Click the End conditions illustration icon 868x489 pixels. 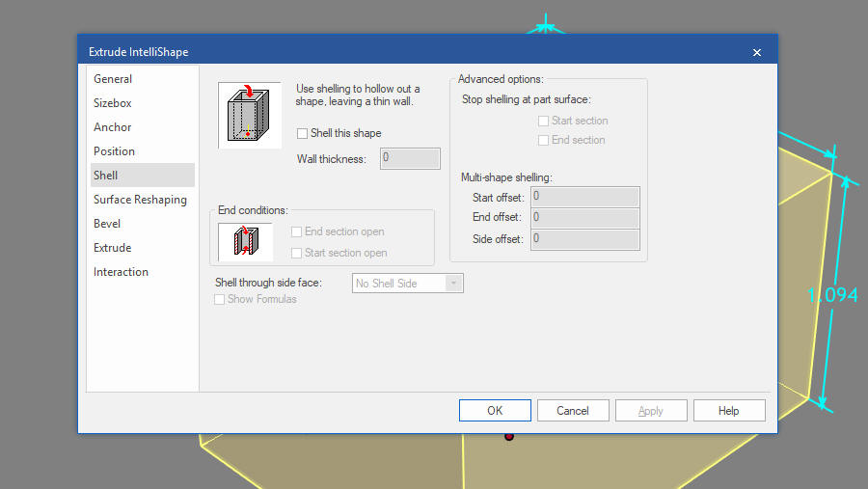coord(246,242)
